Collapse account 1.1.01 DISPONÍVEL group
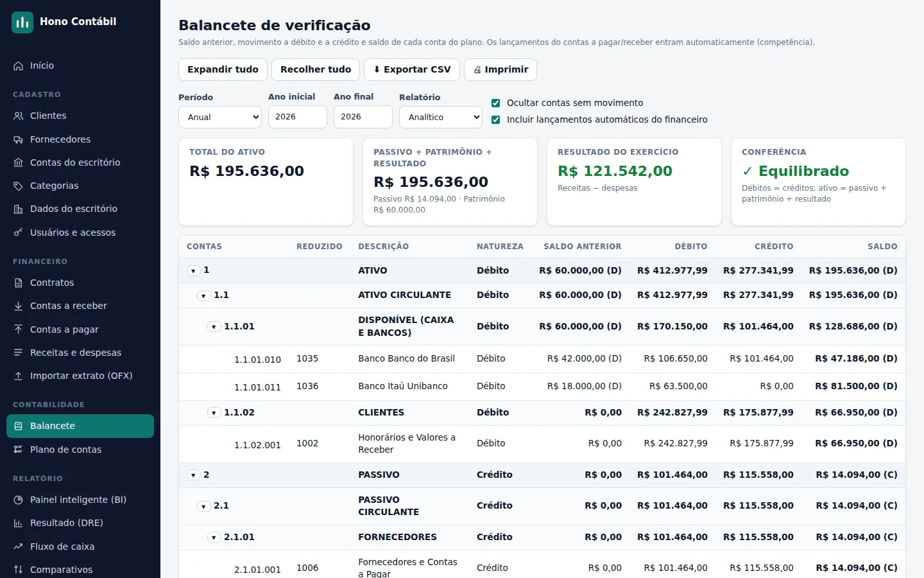This screenshot has width=924, height=578. pos(214,327)
